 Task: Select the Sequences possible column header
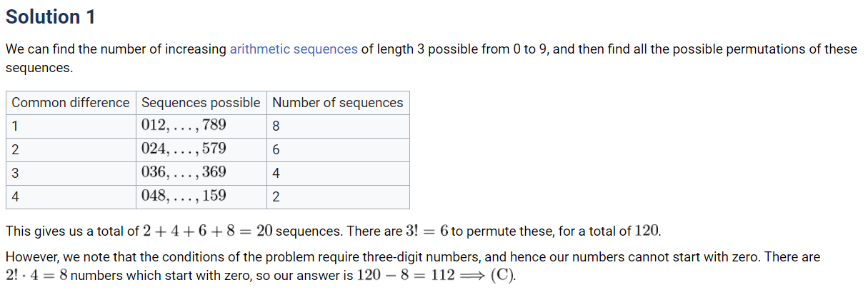(201, 103)
